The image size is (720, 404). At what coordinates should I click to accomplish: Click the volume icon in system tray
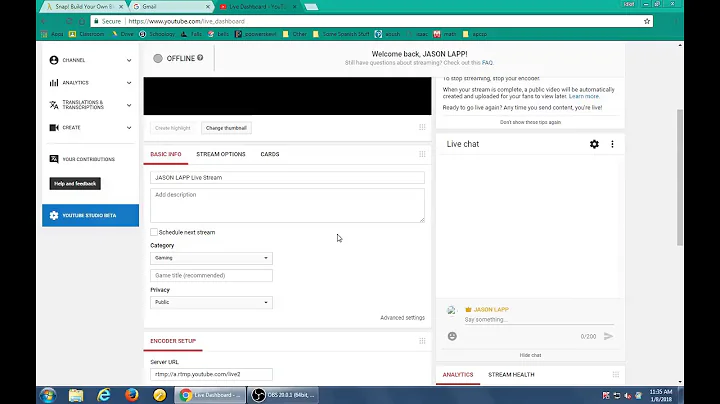click(627, 395)
